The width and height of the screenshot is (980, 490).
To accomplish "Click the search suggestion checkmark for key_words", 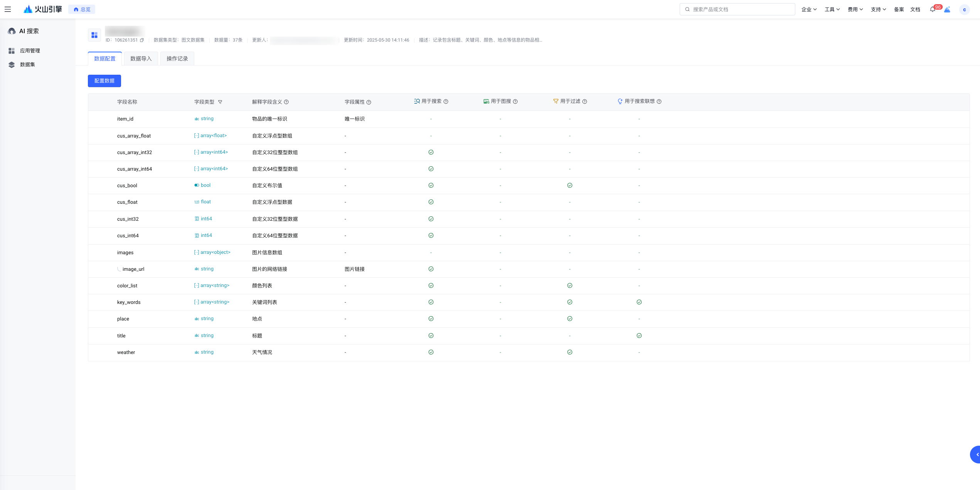I will pyautogui.click(x=639, y=302).
